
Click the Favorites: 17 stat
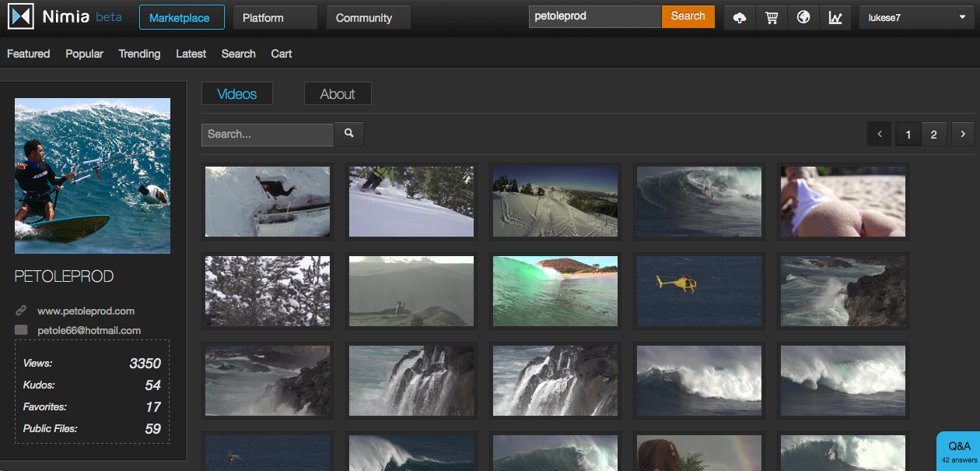pyautogui.click(x=92, y=407)
